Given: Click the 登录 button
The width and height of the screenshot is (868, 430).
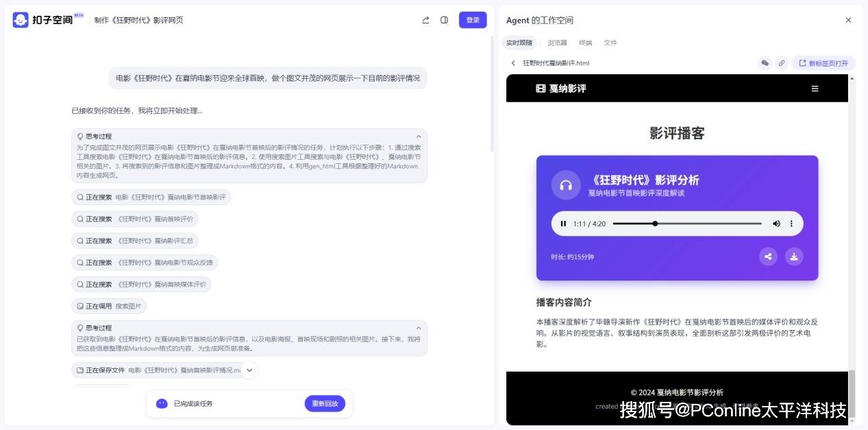Looking at the screenshot, I should point(473,20).
